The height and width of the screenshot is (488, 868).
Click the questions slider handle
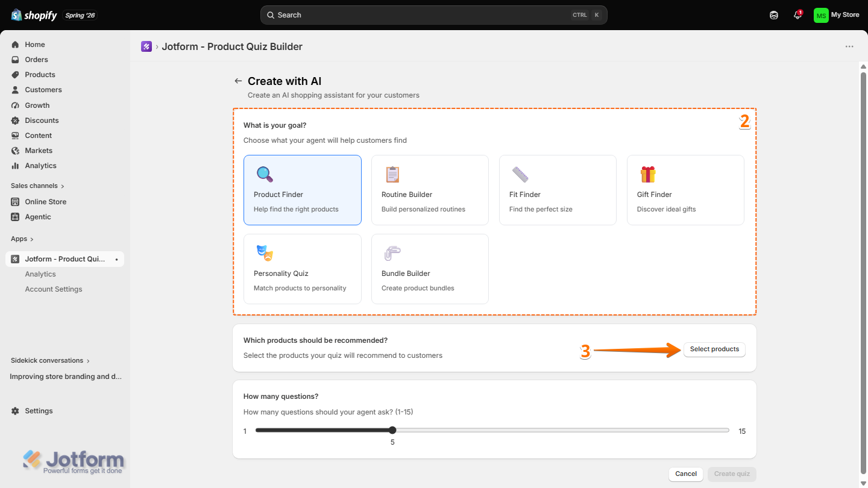(392, 430)
